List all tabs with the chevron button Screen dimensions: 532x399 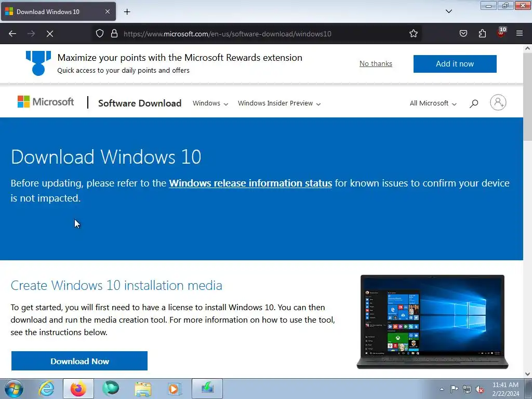point(448,11)
